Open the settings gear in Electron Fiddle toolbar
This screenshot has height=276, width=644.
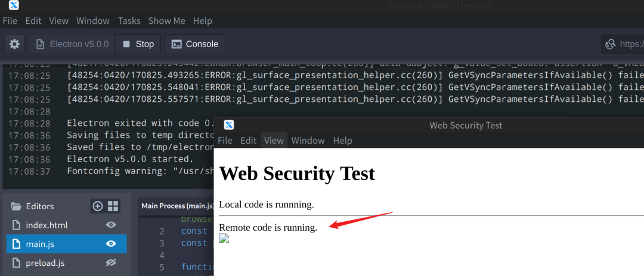pyautogui.click(x=14, y=44)
